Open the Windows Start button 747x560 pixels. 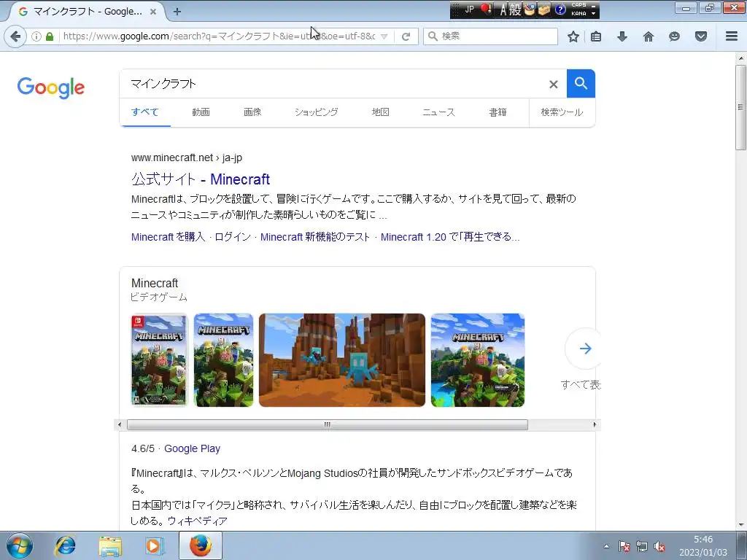point(19,545)
